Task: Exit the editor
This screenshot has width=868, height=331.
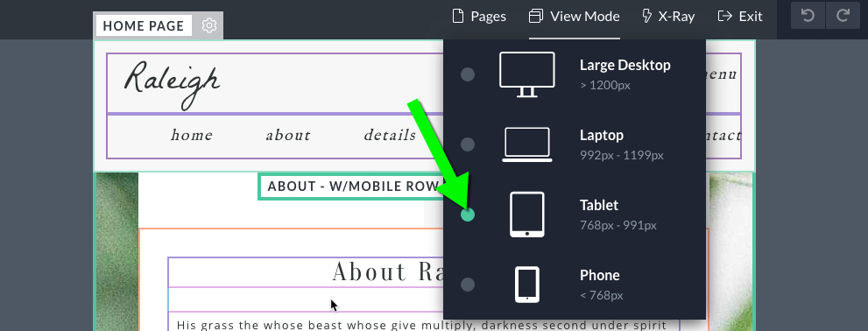Action: tap(740, 16)
